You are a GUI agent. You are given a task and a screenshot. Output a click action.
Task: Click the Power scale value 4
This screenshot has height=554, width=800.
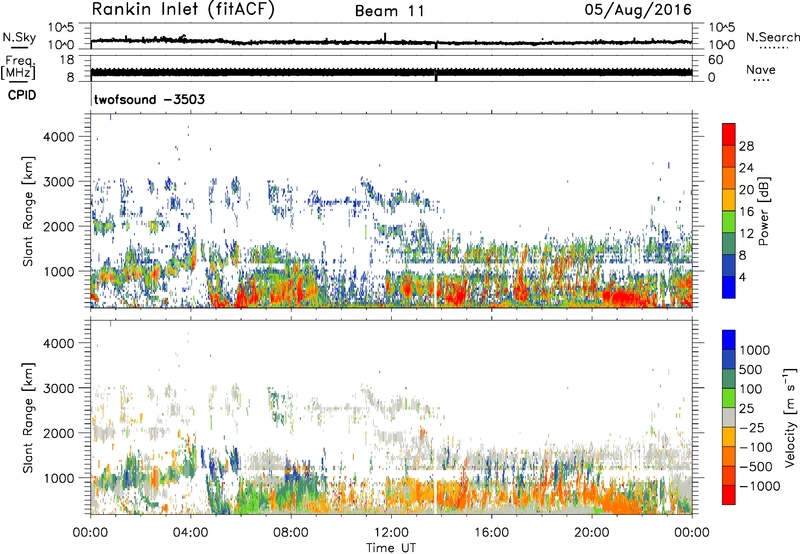742,277
